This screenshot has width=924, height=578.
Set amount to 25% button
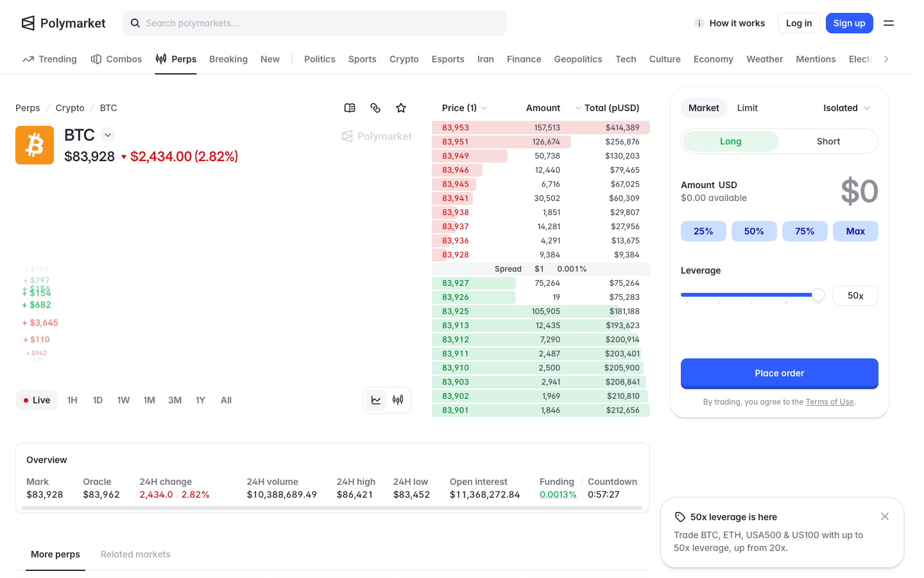703,231
